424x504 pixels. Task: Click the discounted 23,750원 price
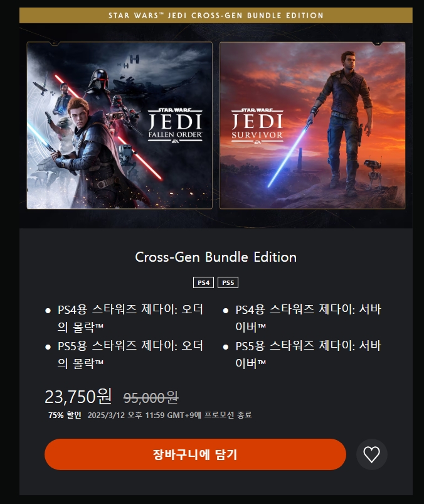click(x=78, y=397)
